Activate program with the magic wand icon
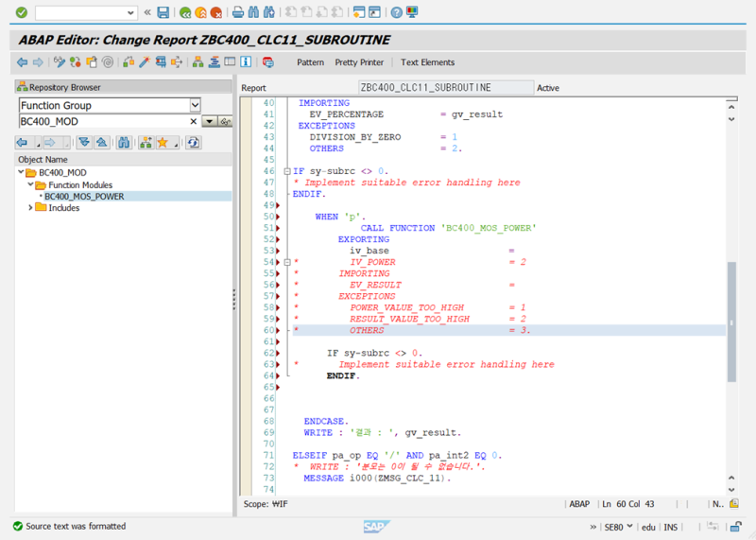Screen dimensions: 756x540 point(145,61)
